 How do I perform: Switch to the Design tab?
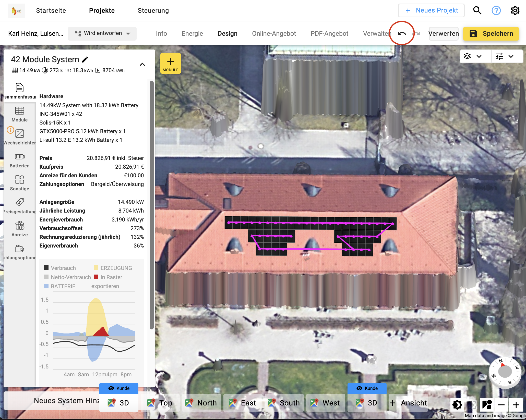pyautogui.click(x=228, y=33)
